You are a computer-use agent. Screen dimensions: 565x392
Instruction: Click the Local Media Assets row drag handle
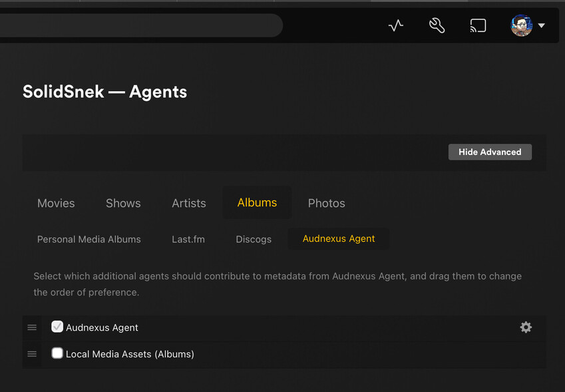32,354
